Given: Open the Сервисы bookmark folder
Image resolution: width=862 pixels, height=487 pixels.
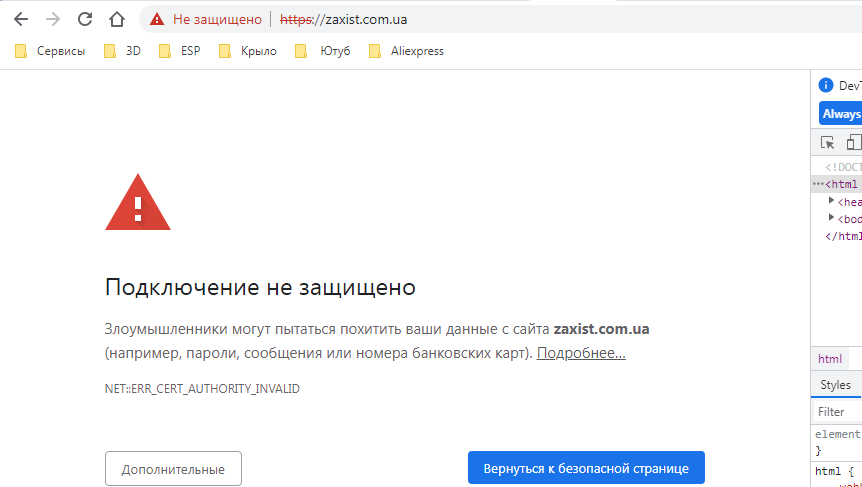Looking at the screenshot, I should tap(50, 51).
